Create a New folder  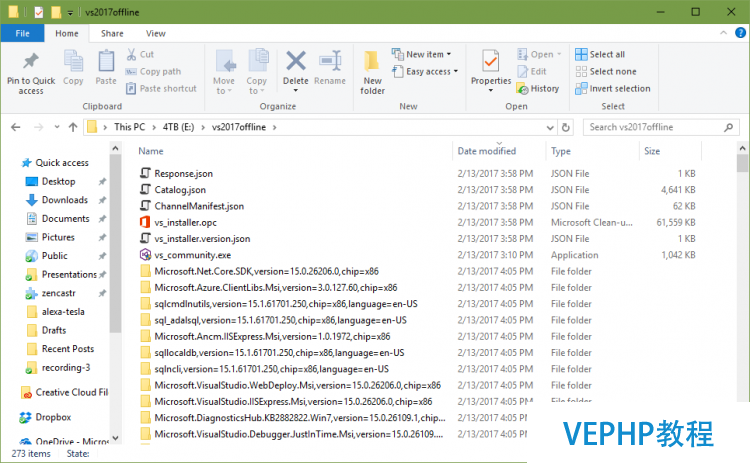click(372, 72)
